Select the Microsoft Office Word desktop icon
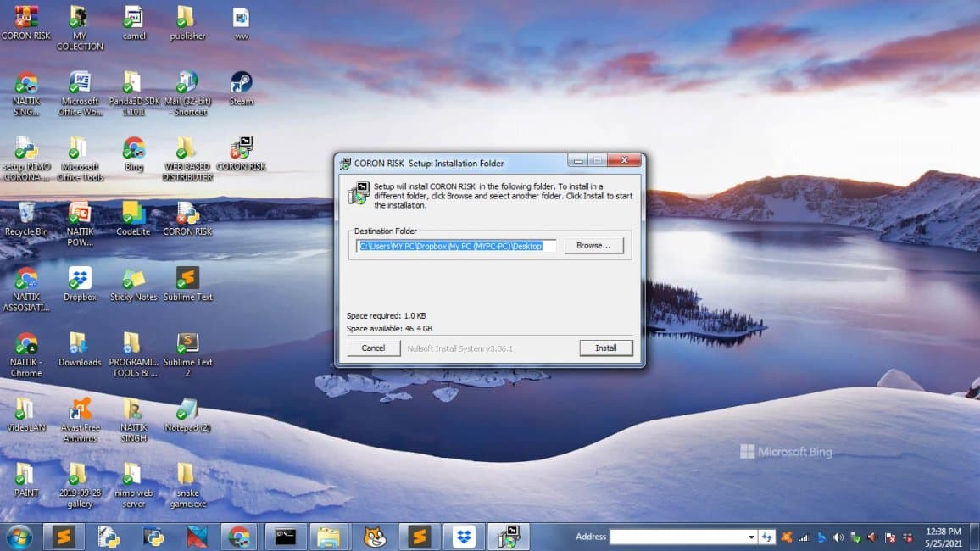Screen dimensions: 980x551 [x=80, y=94]
